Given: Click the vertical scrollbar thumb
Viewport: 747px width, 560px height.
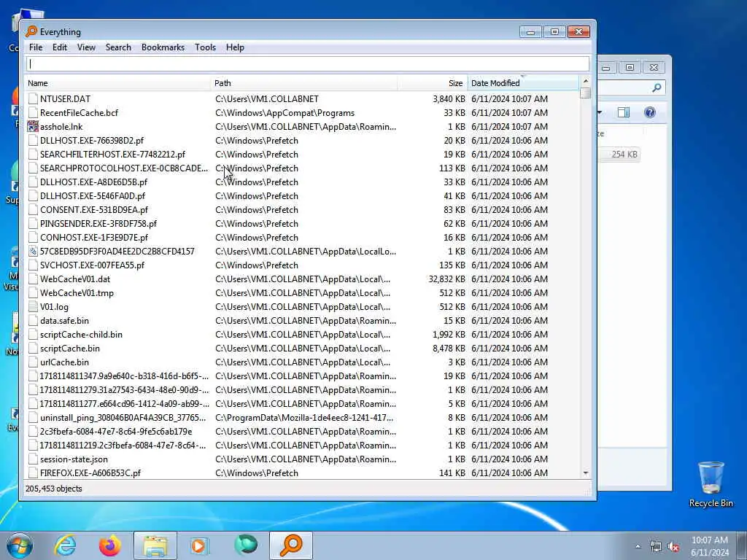Looking at the screenshot, I should [586, 93].
